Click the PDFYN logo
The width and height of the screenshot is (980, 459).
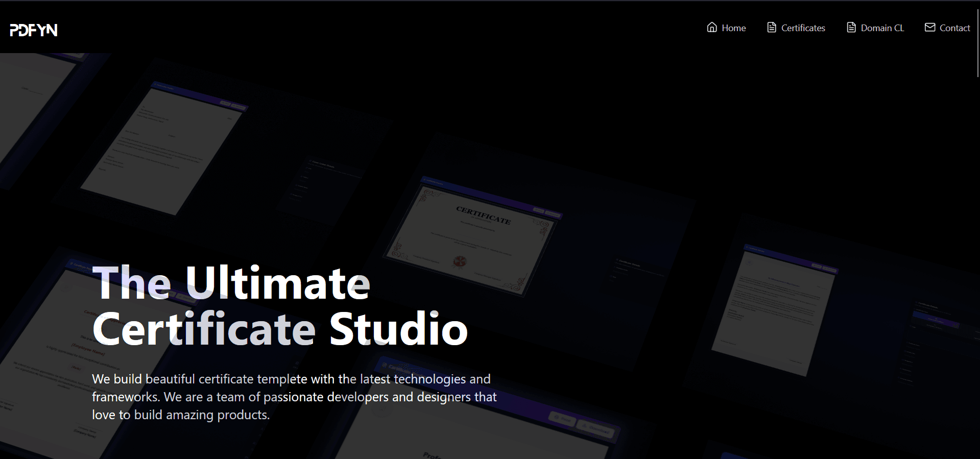(34, 30)
